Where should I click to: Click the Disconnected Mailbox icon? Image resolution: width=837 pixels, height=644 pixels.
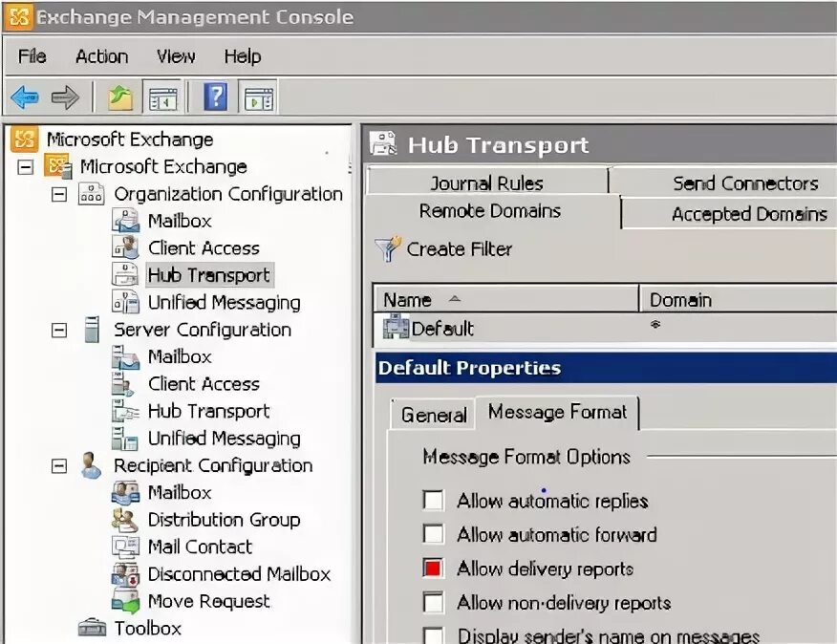pos(125,574)
